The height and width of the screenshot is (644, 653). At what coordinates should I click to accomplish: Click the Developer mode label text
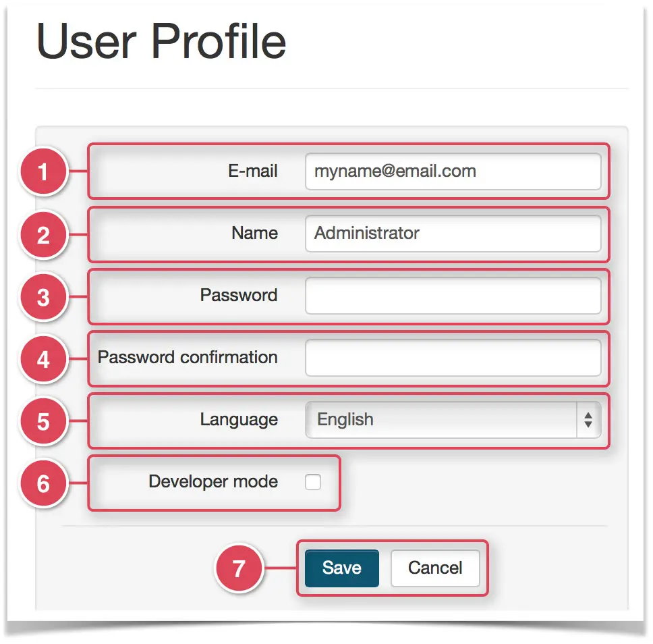click(x=213, y=481)
